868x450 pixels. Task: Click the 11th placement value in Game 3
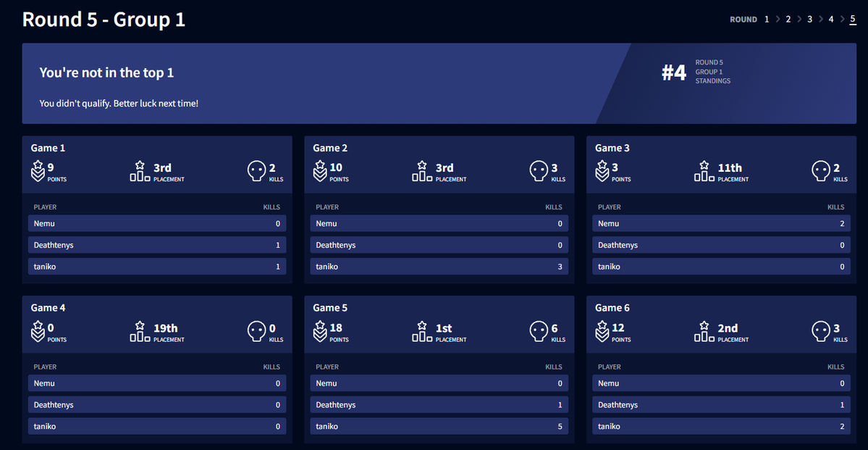(x=730, y=168)
